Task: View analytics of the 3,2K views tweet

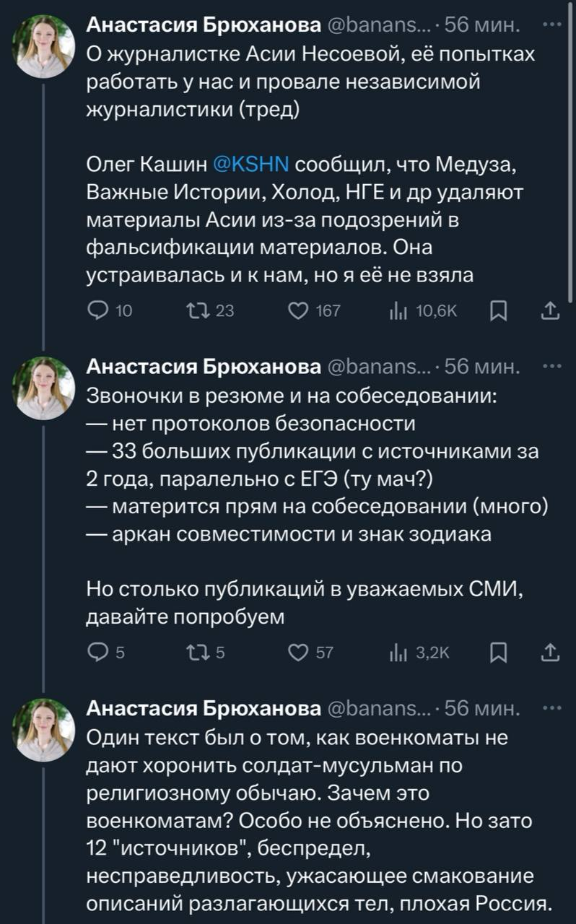Action: tap(396, 653)
